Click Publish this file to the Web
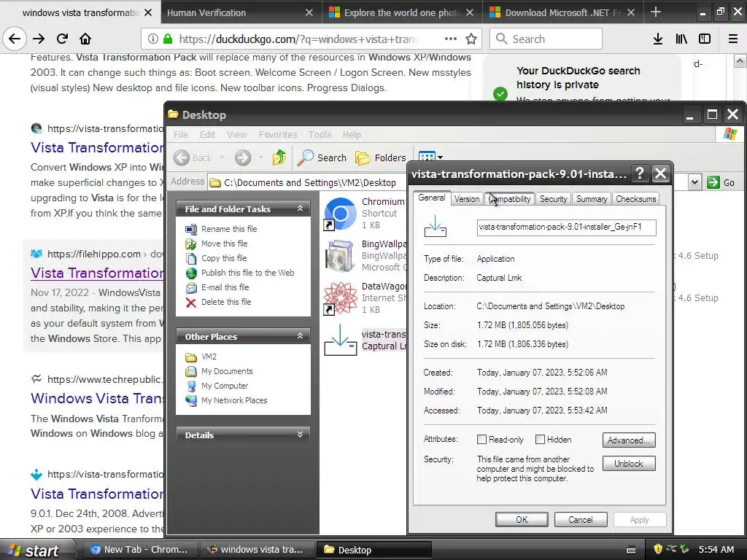 point(247,273)
